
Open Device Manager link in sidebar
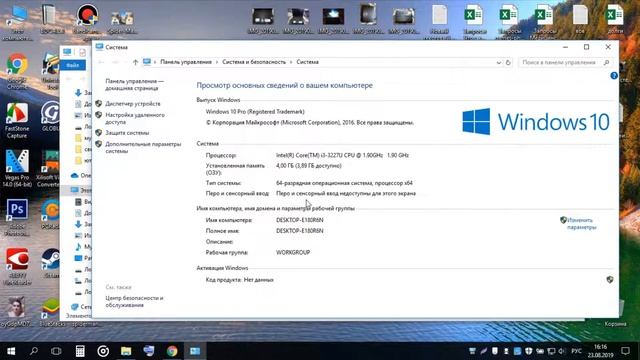pyautogui.click(x=133, y=104)
